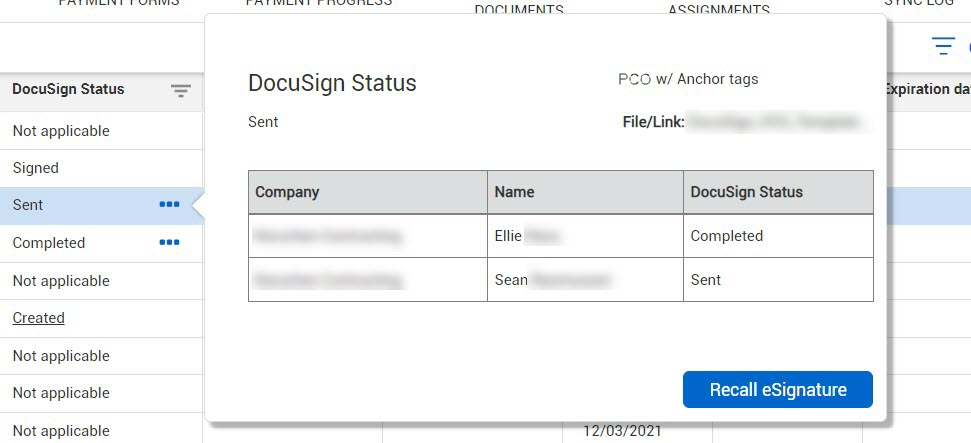Click Ellie's Completed status cell
The width and height of the screenshot is (971, 443).
pos(778,236)
